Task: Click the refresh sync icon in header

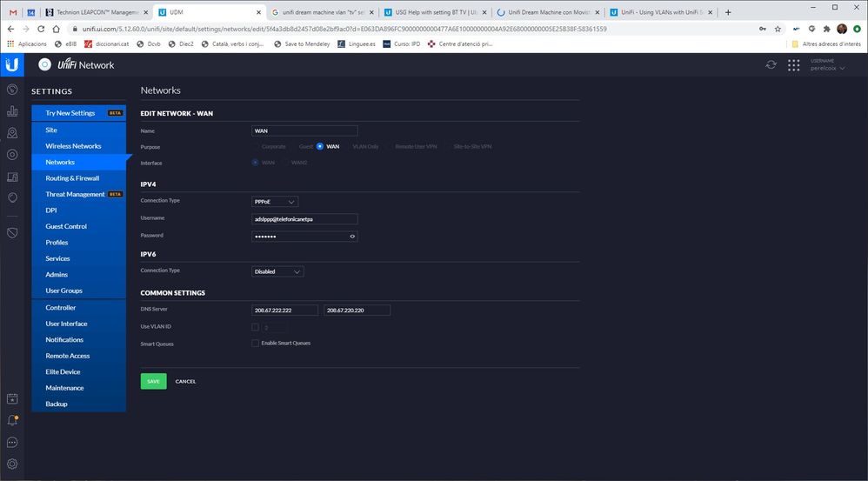Action: coord(771,65)
